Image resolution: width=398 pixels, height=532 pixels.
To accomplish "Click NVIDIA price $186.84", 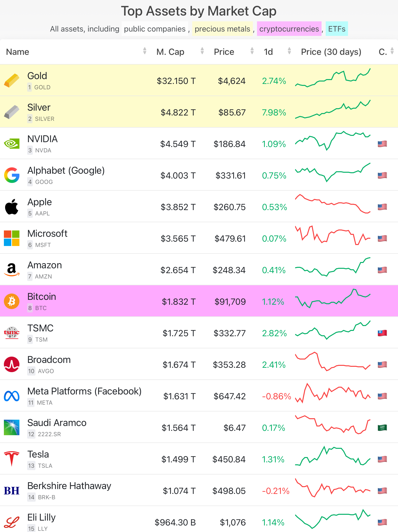I will (x=230, y=144).
